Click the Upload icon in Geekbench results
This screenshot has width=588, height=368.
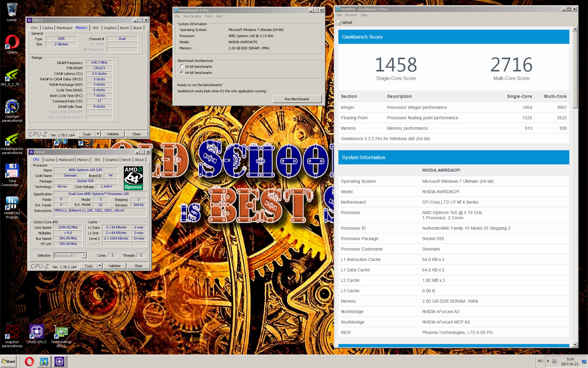(x=339, y=22)
